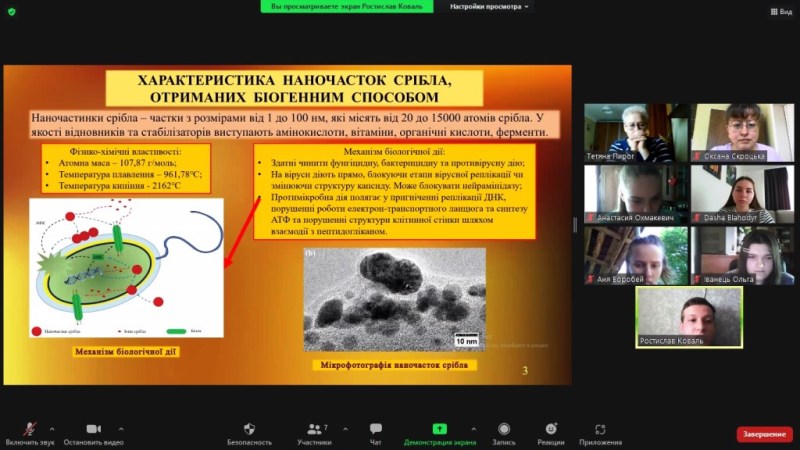Click muted mic icon on Оксана Скроцька tile
Screen dimensions: 800x450
(697, 157)
